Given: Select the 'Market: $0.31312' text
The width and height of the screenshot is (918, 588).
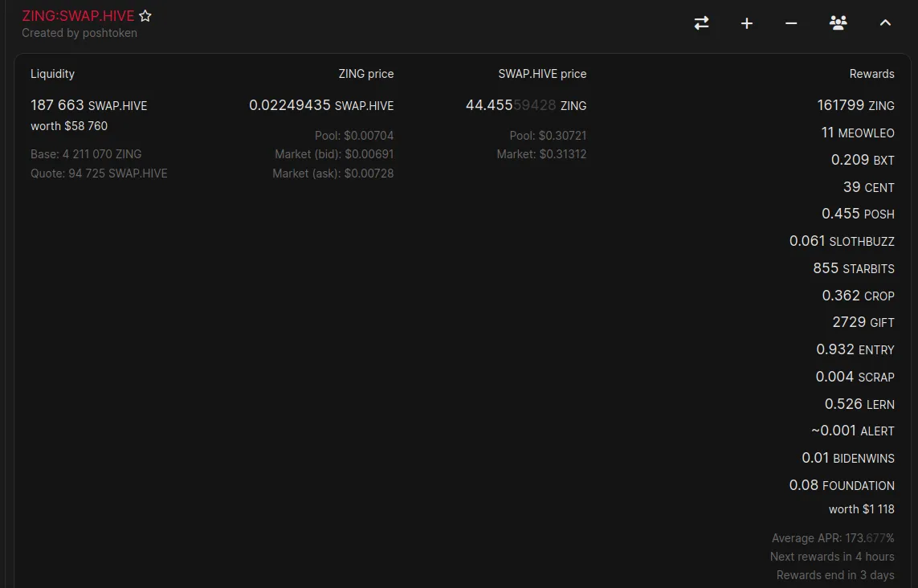Looking at the screenshot, I should [x=541, y=154].
